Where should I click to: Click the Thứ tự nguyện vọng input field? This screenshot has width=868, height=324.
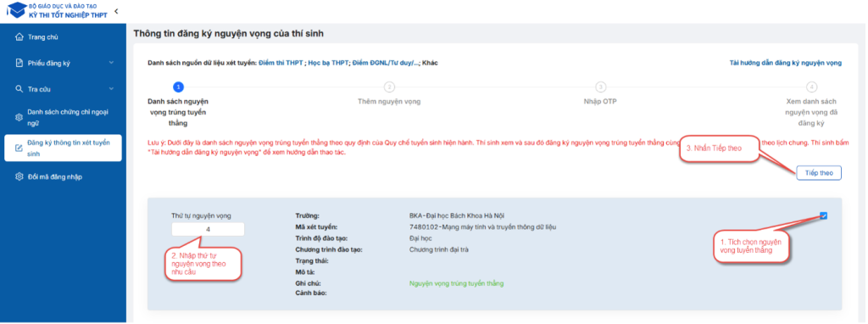coord(208,229)
